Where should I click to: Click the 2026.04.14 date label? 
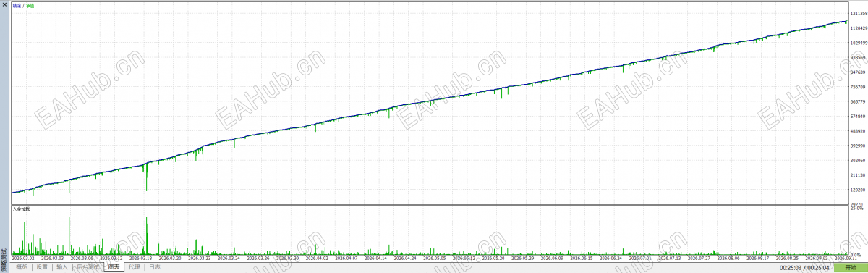click(x=376, y=258)
